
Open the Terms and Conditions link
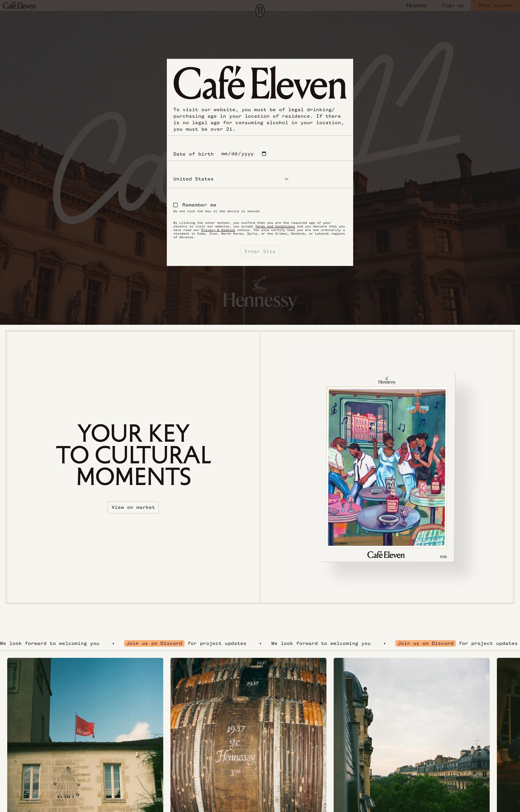point(275,227)
